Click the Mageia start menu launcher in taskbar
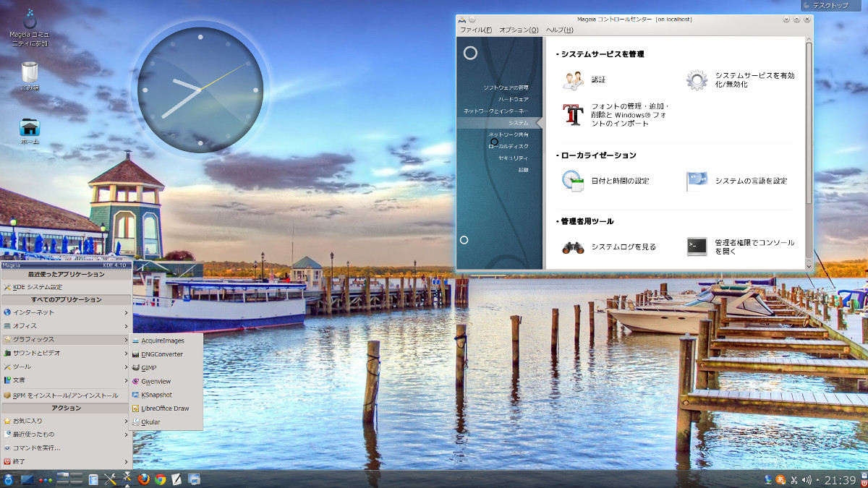868x488 pixels. (9, 479)
